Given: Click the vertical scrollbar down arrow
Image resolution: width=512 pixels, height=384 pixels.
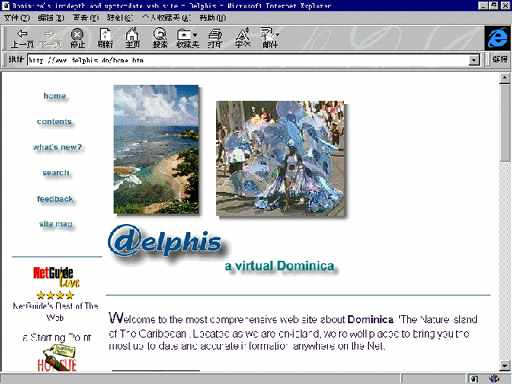Looking at the screenshot, I should click(x=505, y=365).
